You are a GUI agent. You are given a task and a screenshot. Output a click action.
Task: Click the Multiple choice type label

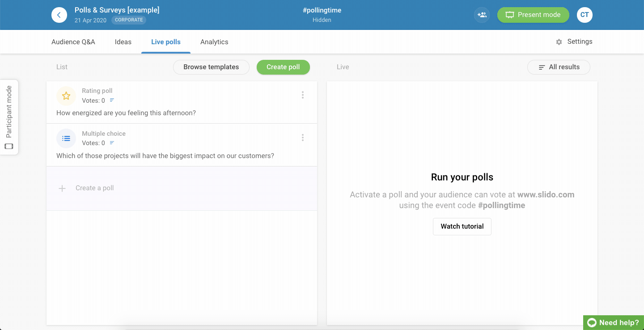click(x=104, y=134)
